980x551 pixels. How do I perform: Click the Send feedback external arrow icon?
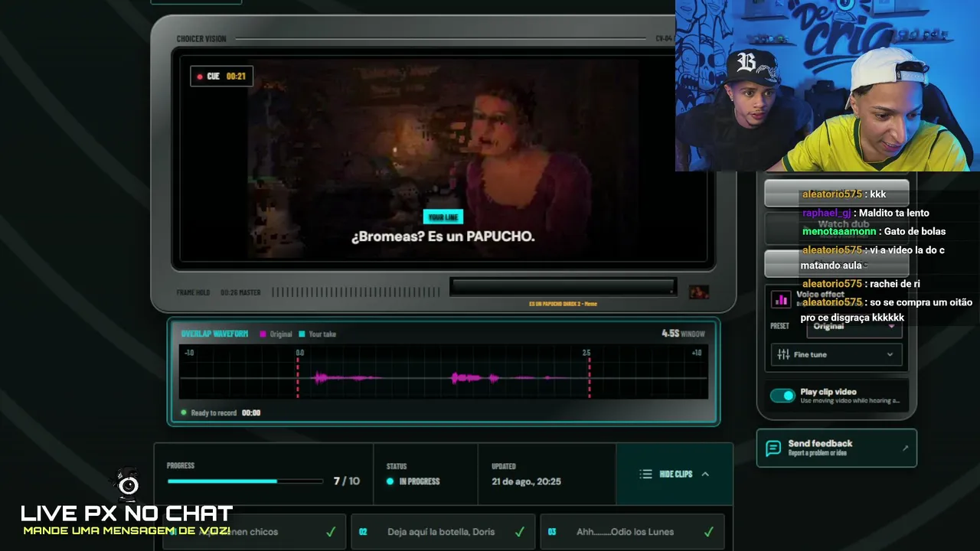[x=905, y=448]
